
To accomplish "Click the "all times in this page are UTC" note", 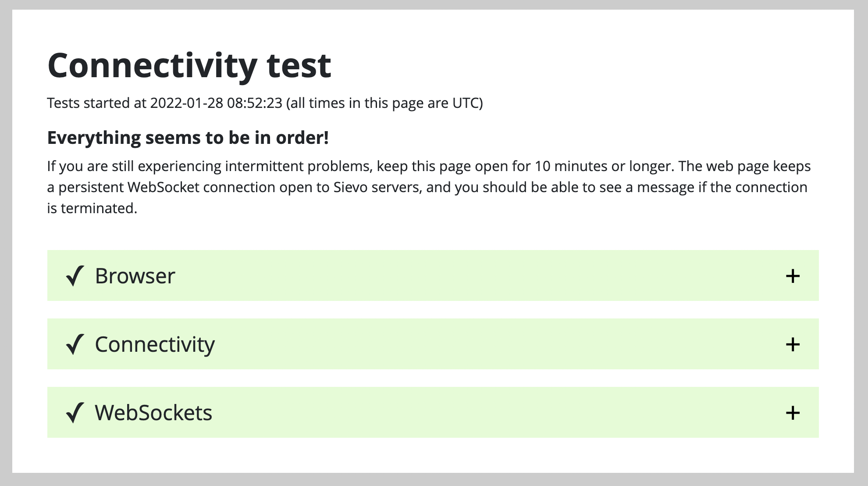I will [384, 103].
